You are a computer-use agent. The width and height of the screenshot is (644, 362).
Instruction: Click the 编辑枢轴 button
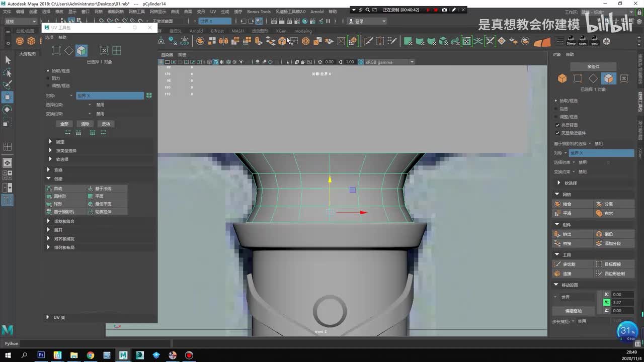click(573, 311)
